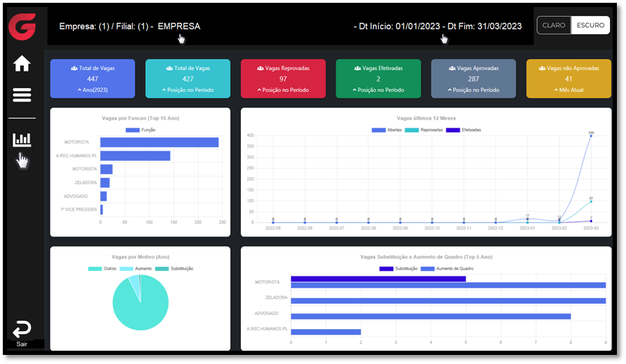Click the 2023-03 Reprovadas data point
Screen dimensions: 626x364
click(x=591, y=202)
